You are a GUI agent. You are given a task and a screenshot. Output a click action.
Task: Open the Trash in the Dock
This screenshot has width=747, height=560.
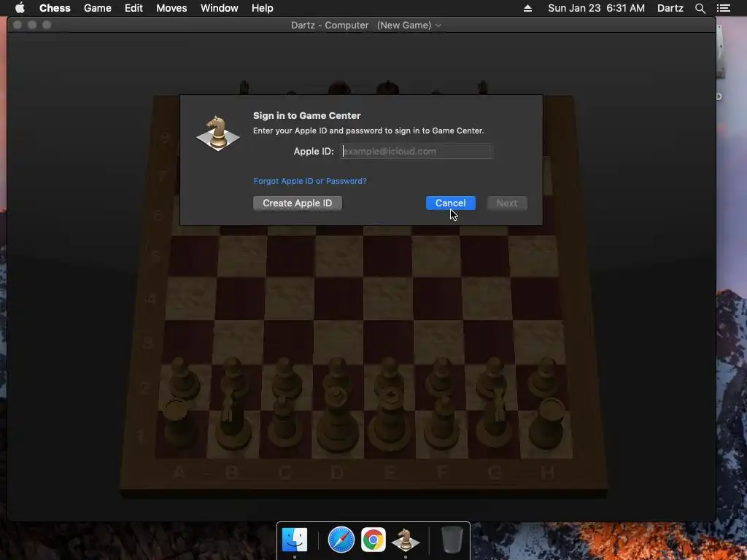[452, 540]
